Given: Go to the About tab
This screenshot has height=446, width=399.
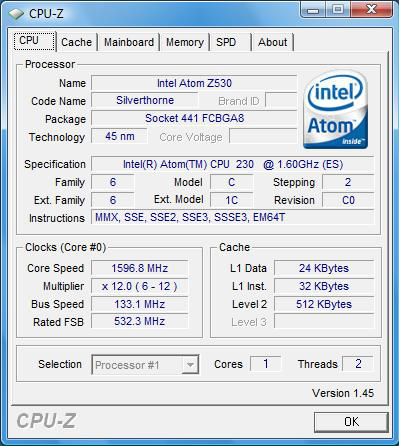Looking at the screenshot, I should point(272,42).
